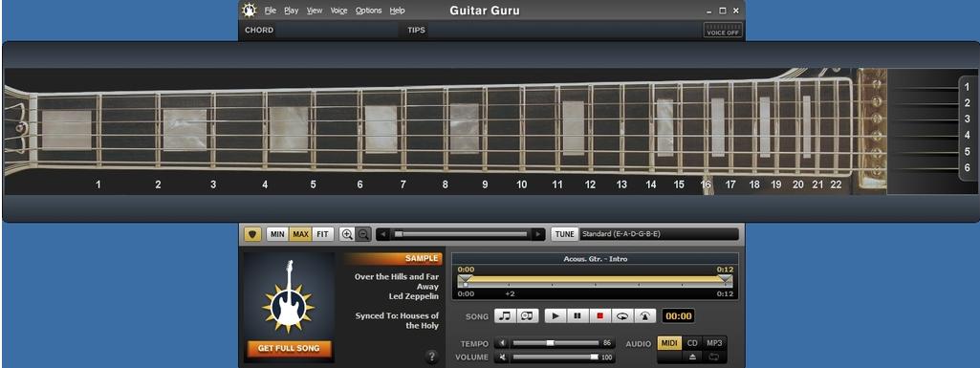Switch audio source to MP3
This screenshot has width=980, height=368.
[x=714, y=343]
